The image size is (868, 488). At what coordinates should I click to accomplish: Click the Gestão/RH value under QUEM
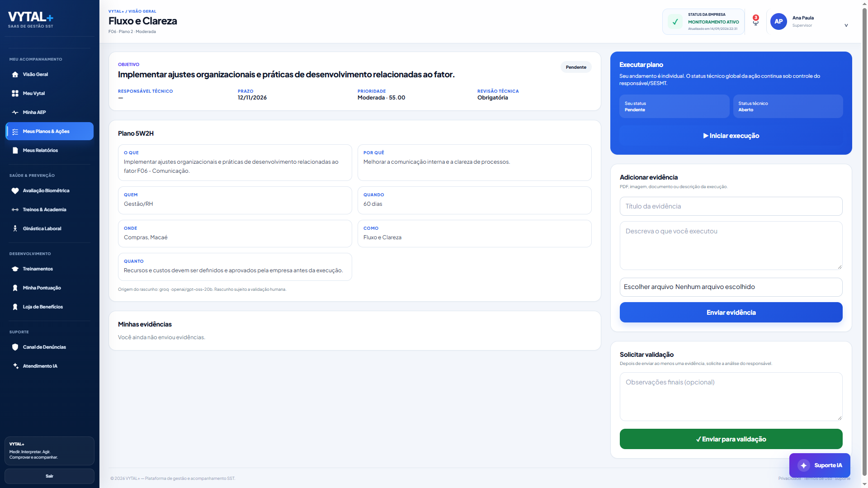[138, 204]
